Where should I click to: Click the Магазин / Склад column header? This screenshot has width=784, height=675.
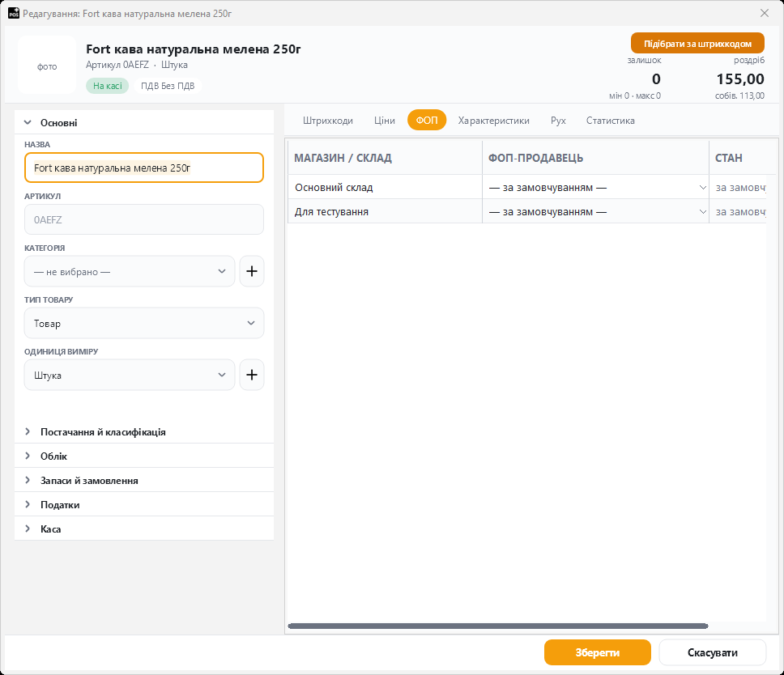(x=385, y=158)
